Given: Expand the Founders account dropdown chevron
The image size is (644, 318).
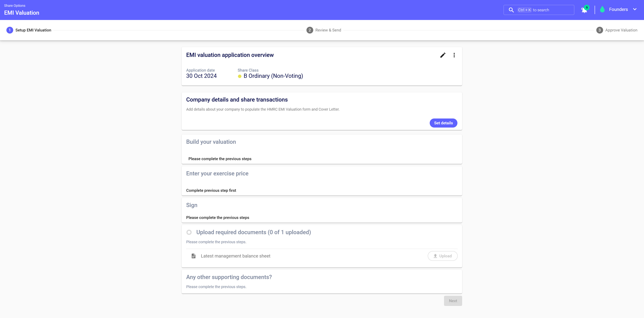Looking at the screenshot, I should point(635,9).
